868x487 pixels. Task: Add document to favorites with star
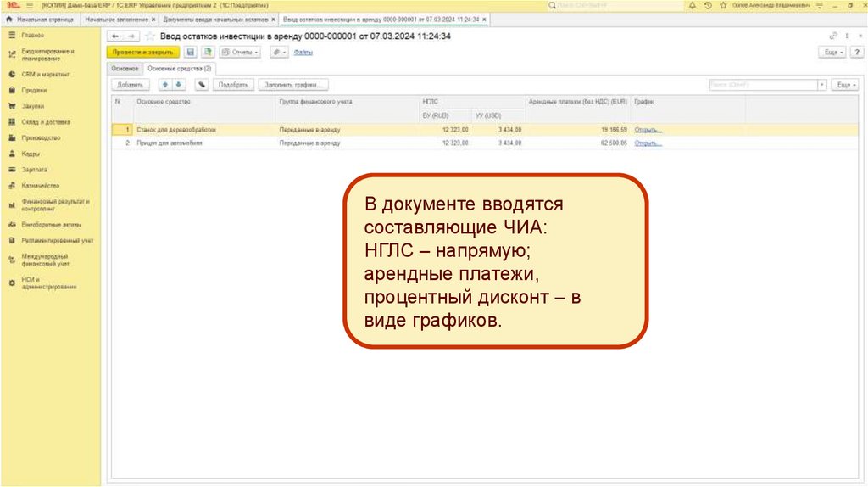[x=150, y=36]
